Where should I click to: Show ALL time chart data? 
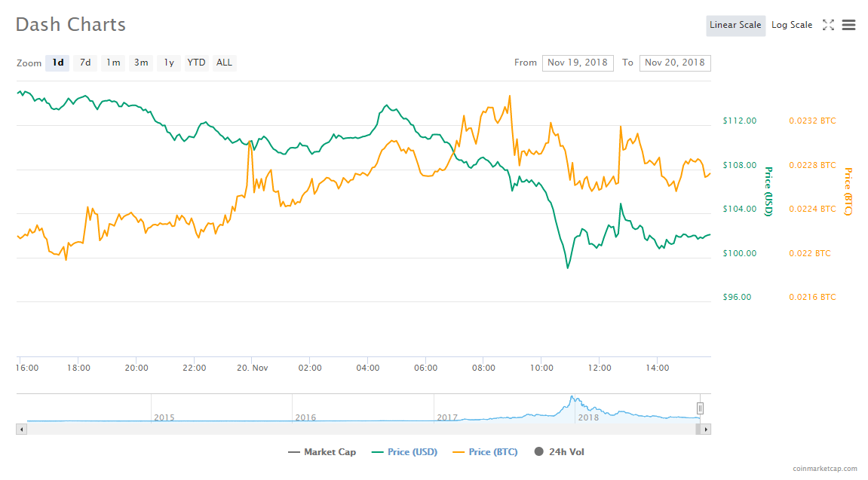coord(224,63)
